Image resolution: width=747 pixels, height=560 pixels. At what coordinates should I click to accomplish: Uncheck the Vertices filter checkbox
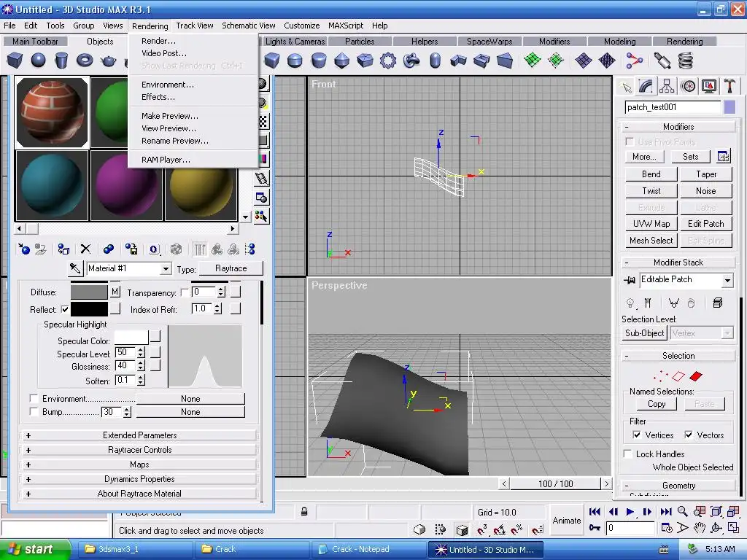(636, 435)
